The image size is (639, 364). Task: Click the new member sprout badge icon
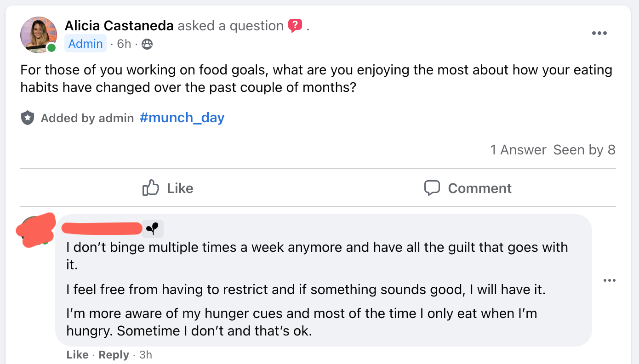pyautogui.click(x=152, y=228)
